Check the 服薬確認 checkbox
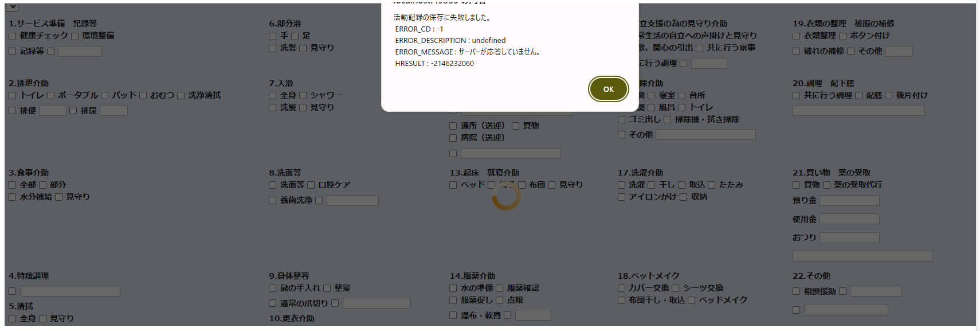980x331 pixels. [500, 289]
